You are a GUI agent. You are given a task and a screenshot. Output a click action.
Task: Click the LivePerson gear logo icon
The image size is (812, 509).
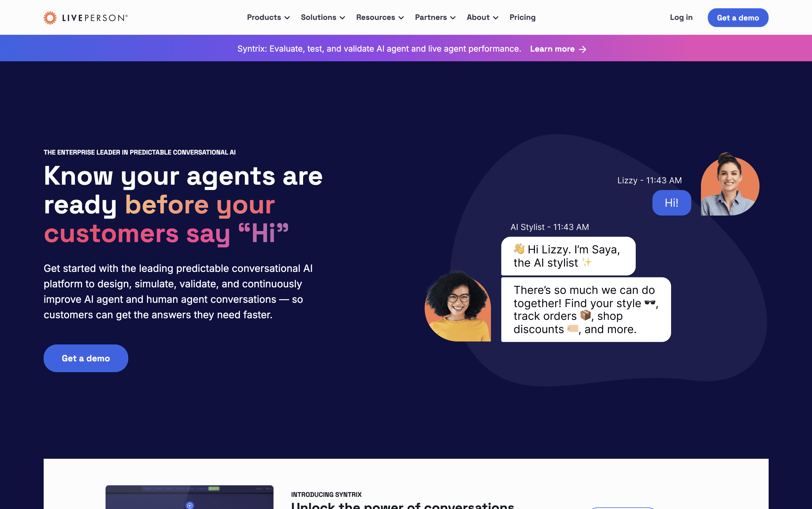[x=50, y=18]
